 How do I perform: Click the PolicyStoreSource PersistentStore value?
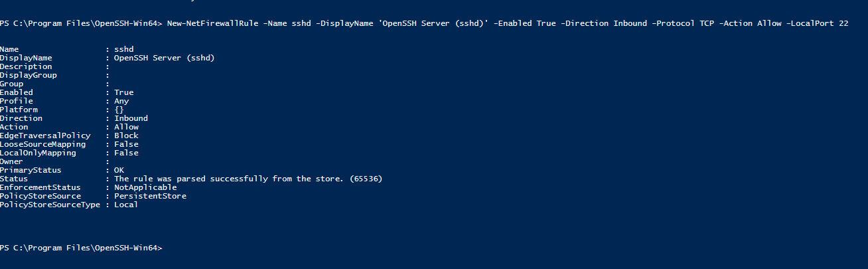tap(150, 196)
